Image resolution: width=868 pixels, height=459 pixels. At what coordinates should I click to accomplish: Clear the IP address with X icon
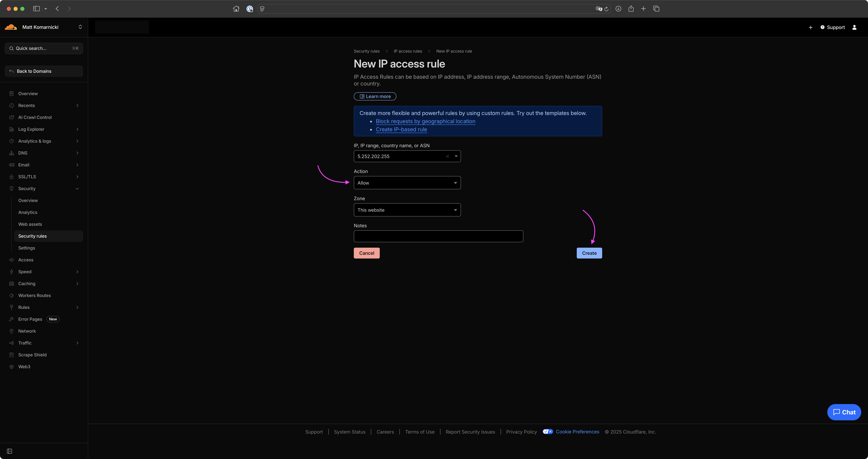click(448, 157)
